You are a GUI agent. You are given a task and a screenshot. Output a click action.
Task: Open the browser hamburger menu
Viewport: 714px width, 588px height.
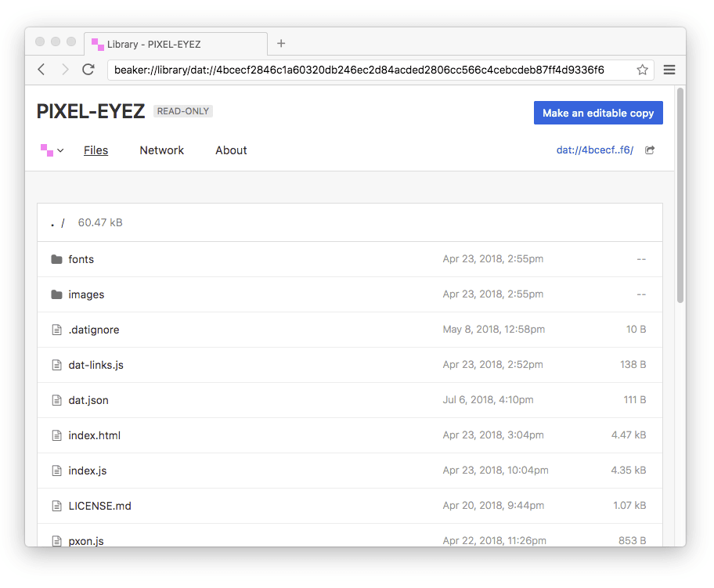coord(669,70)
